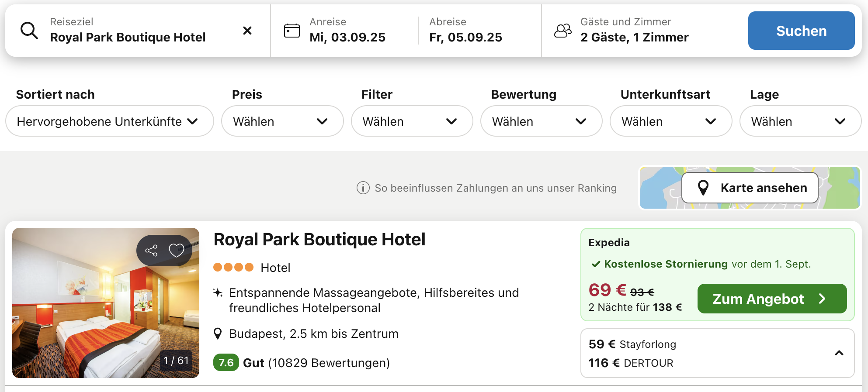Open the Preis dropdown
The height and width of the screenshot is (392, 868).
(x=282, y=121)
